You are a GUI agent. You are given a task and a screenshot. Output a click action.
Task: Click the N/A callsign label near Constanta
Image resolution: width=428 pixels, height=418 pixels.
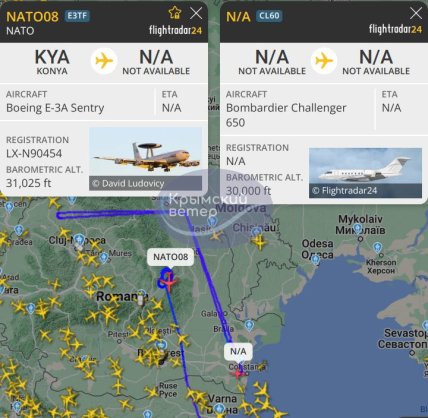[x=238, y=351]
